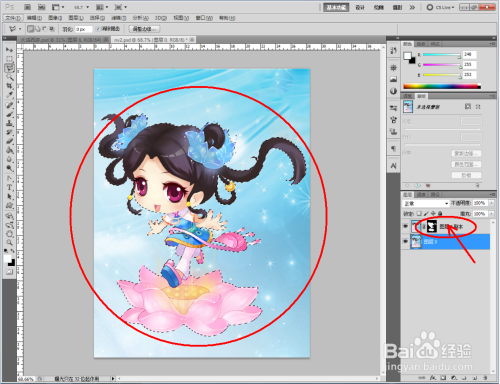
Task: Open the layer blend mode dropdown
Action: [426, 203]
